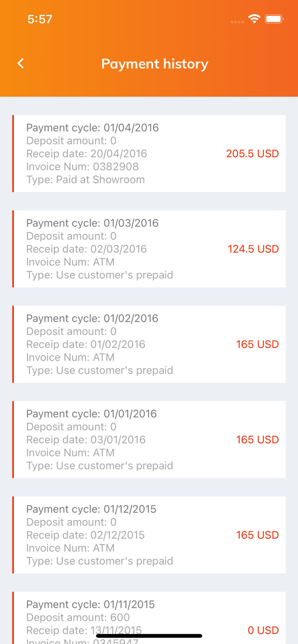298x644 pixels.
Task: Tap the 0 USD amount at bottom
Action: click(x=263, y=630)
